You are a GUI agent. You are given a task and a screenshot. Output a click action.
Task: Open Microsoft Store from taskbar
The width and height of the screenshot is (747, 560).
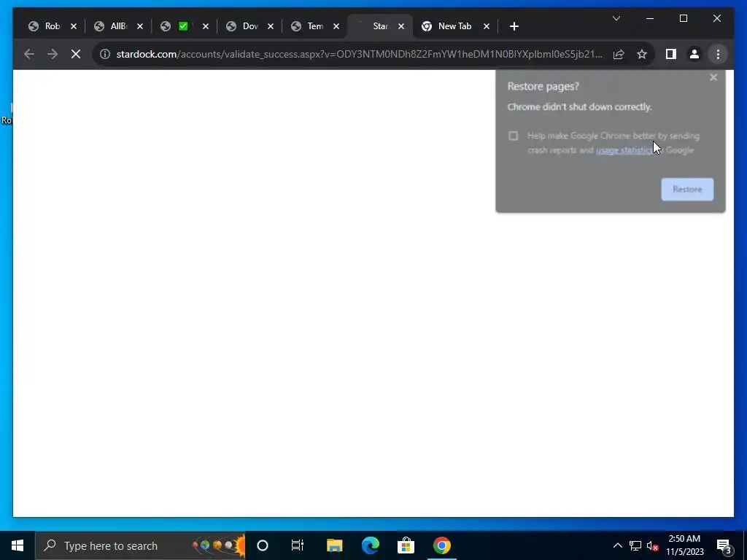tap(406, 545)
